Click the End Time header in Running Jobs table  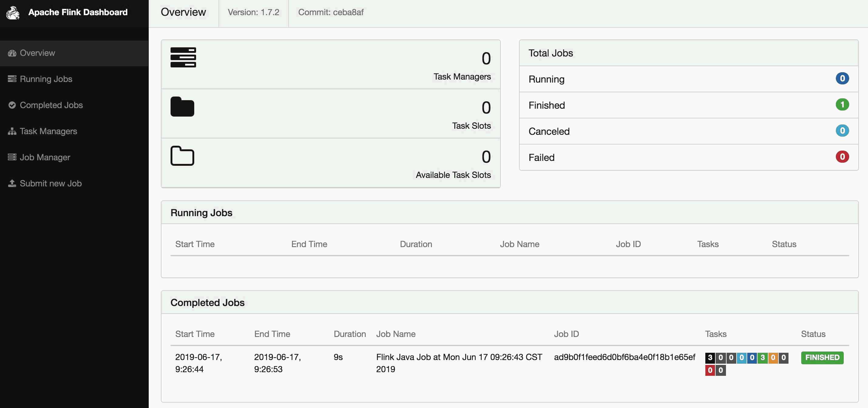click(309, 244)
